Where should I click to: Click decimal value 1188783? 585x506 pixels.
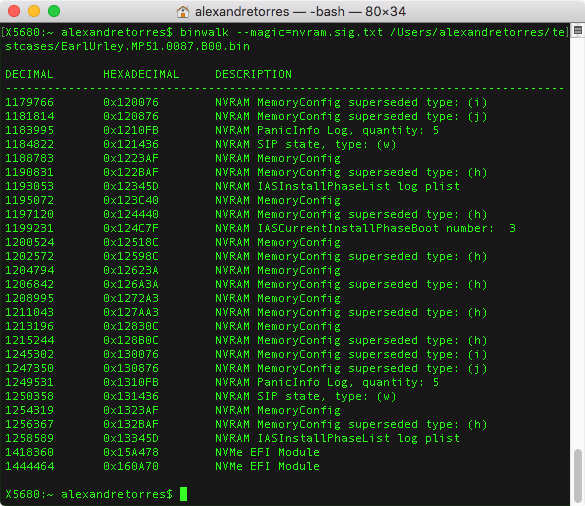(x=29, y=158)
